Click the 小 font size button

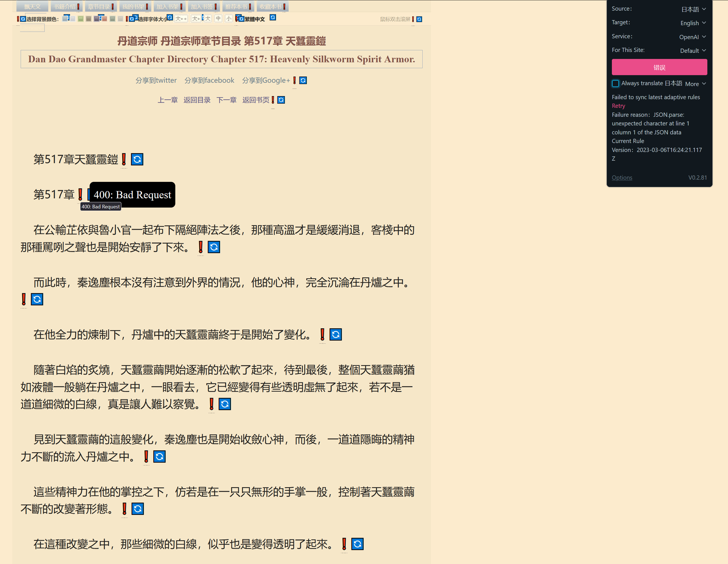(229, 19)
